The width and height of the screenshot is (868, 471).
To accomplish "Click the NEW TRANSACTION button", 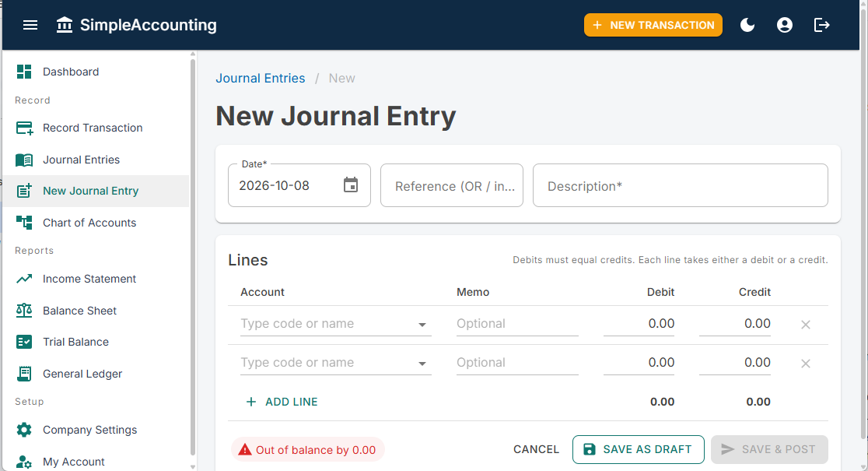I will pyautogui.click(x=653, y=25).
